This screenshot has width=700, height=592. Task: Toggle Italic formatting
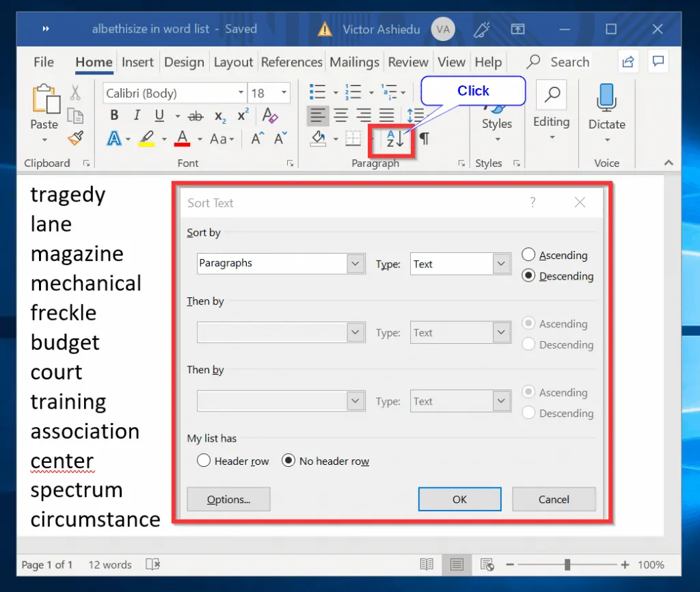[137, 116]
